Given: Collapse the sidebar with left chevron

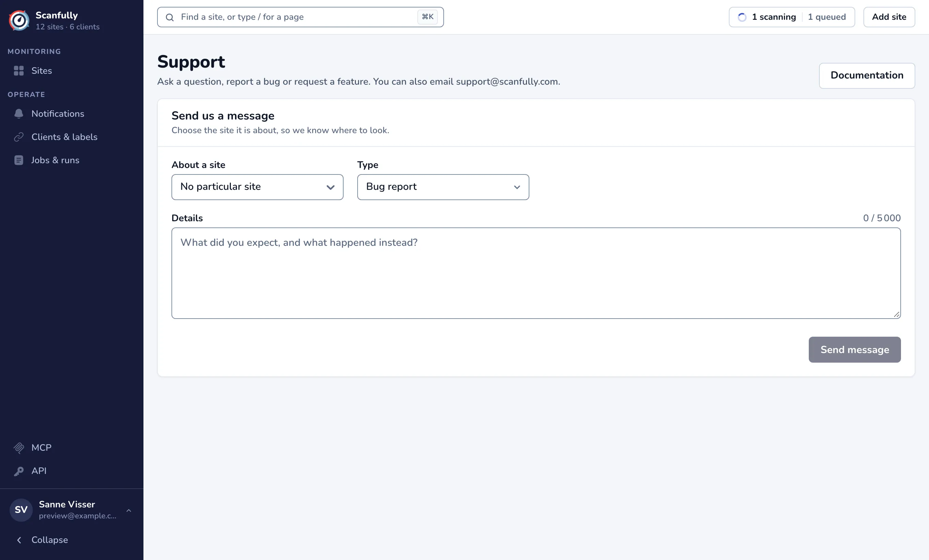Looking at the screenshot, I should click(x=19, y=540).
